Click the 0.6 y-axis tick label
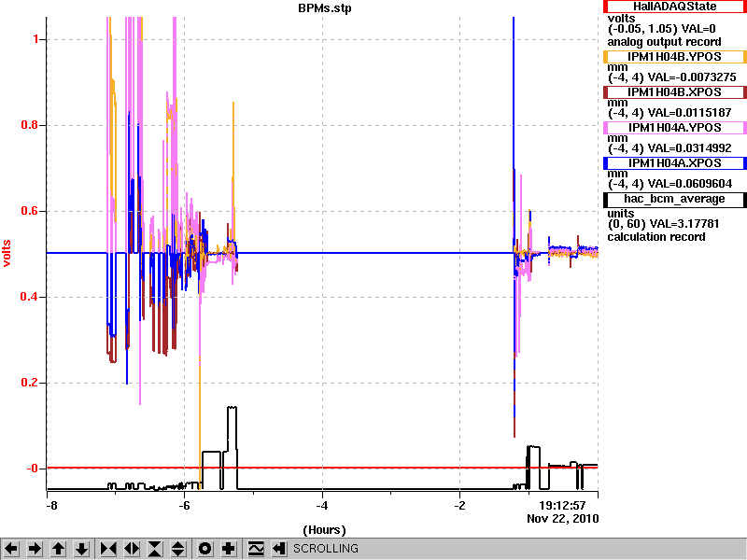747x560 pixels. coord(30,211)
